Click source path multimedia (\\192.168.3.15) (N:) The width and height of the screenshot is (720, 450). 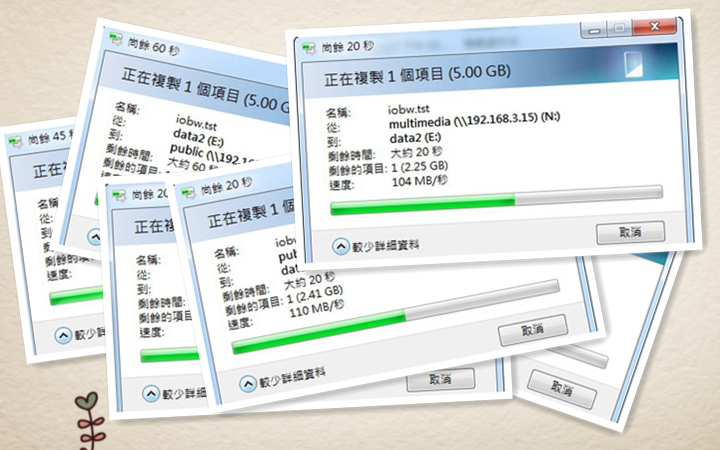[474, 120]
